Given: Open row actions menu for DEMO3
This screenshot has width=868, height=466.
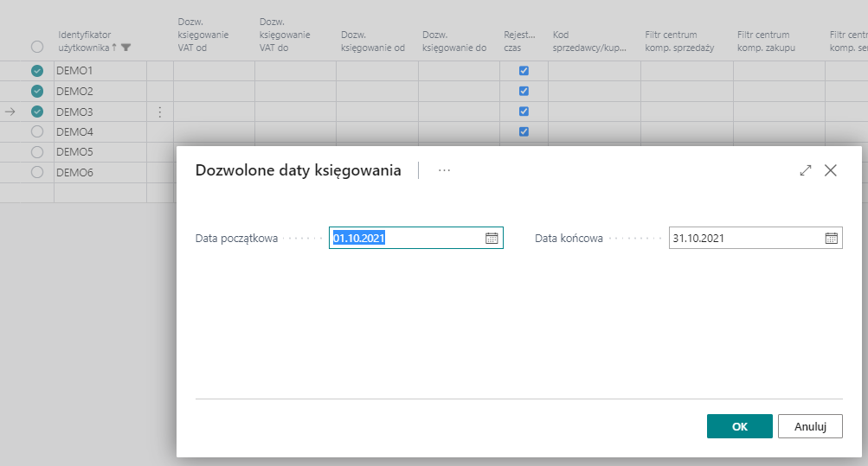Looking at the screenshot, I should click(x=159, y=112).
